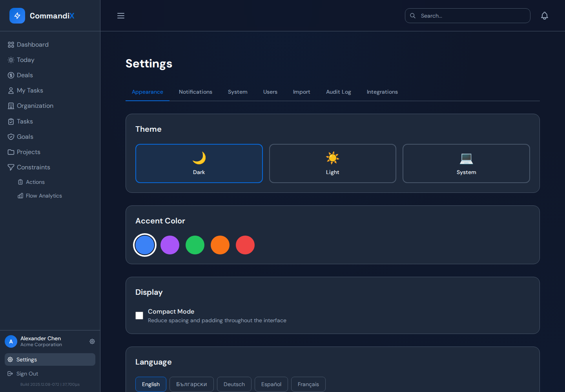The width and height of the screenshot is (565, 392).
Task: Pick the orange accent color
Action: coord(220,245)
